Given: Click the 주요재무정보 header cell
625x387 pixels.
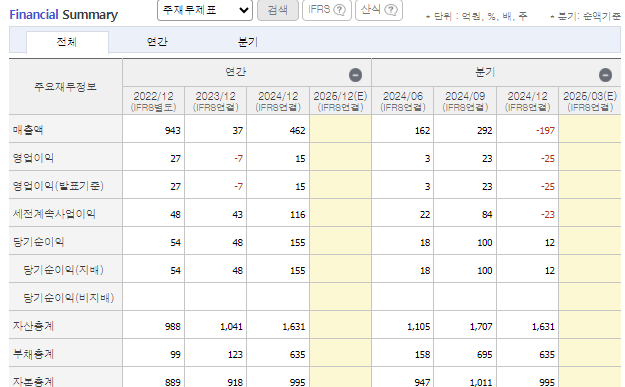Looking at the screenshot, I should coord(65,86).
